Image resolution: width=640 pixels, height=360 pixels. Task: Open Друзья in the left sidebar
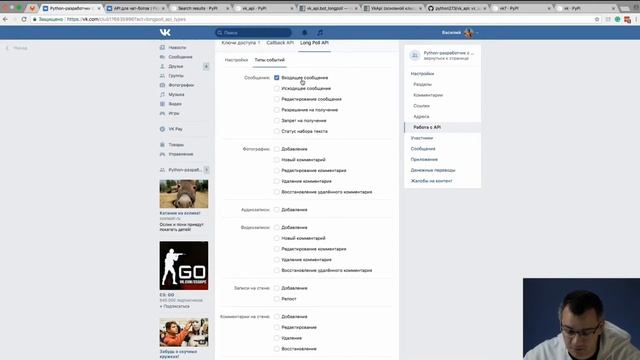[x=176, y=66]
